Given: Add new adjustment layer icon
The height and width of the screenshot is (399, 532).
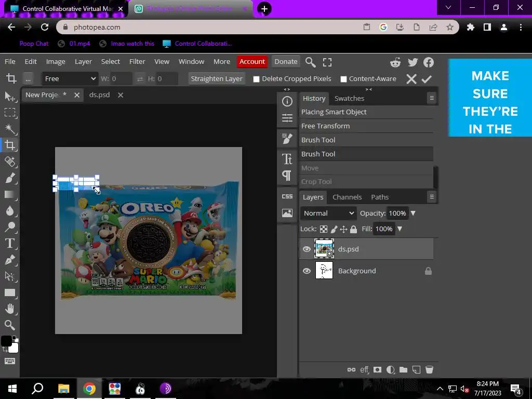Looking at the screenshot, I should 391,369.
